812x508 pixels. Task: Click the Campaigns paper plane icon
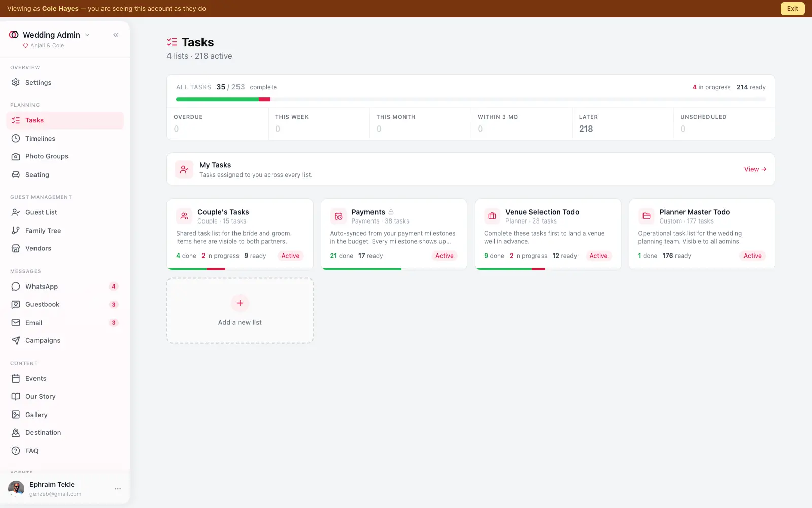16,340
